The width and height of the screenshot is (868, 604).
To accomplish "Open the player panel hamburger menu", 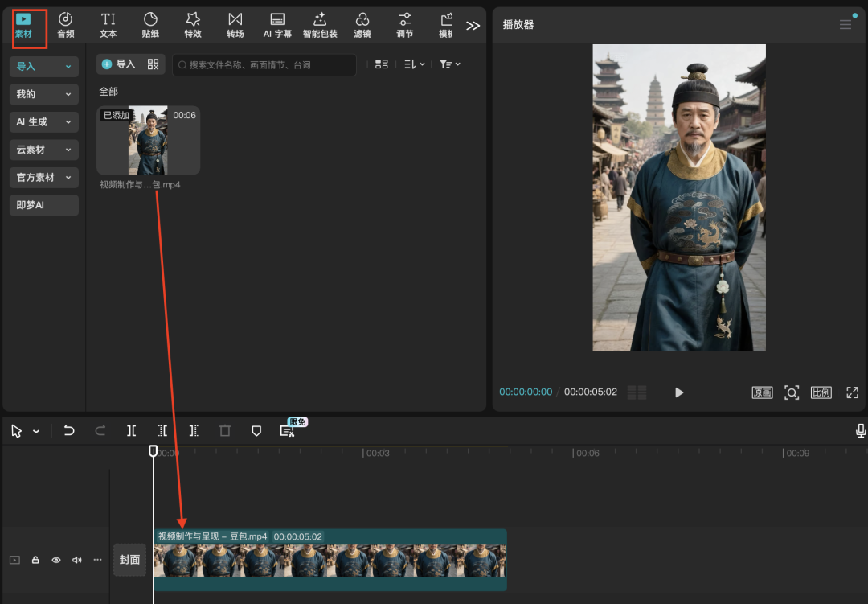I will tap(845, 25).
